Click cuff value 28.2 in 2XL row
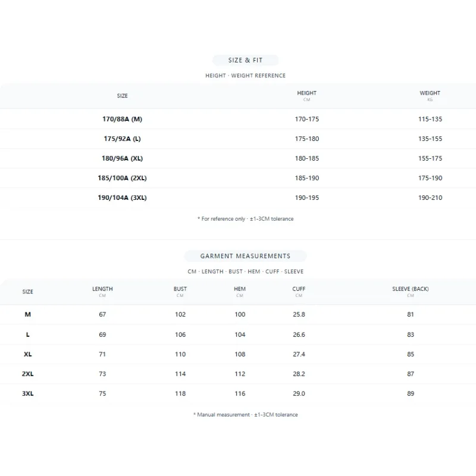476x476 pixels. (299, 374)
